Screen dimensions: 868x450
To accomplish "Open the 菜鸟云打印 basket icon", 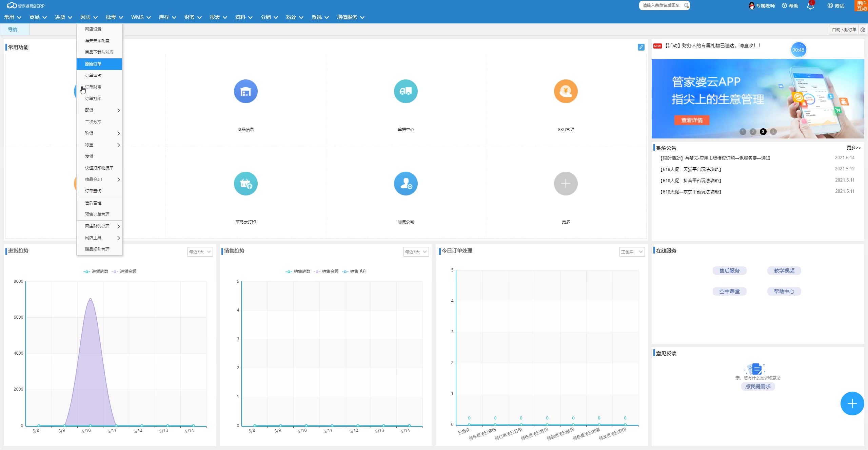I will (245, 184).
